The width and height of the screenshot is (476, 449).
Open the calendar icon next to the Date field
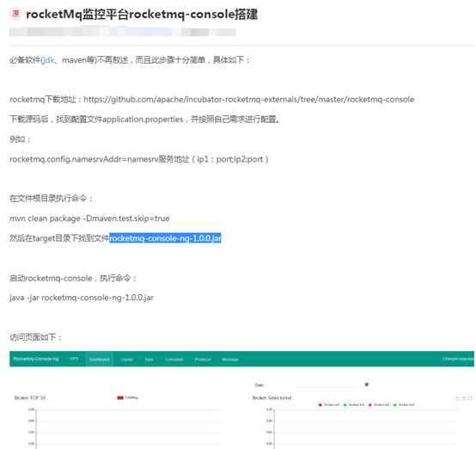tap(367, 384)
